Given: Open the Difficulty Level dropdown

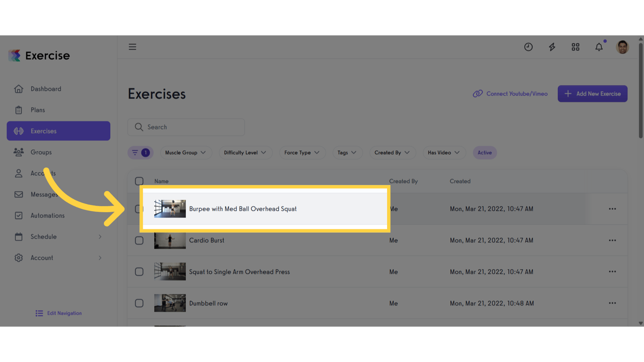Looking at the screenshot, I should 246,152.
